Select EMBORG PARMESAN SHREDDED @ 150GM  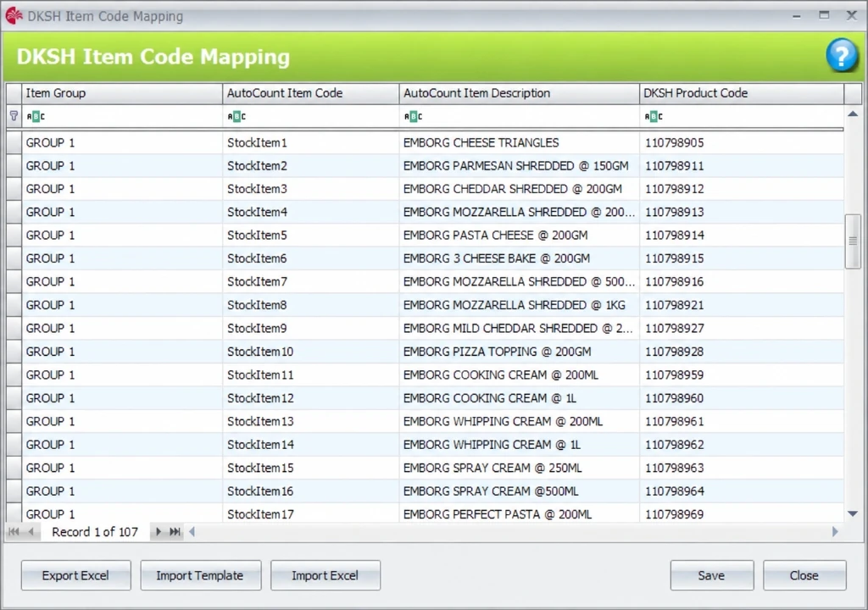[x=520, y=165]
